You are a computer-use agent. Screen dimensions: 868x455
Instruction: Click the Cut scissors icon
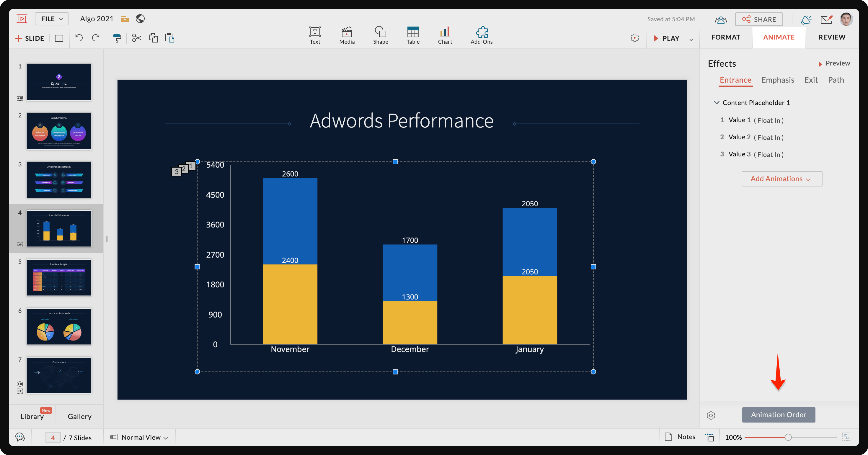136,38
